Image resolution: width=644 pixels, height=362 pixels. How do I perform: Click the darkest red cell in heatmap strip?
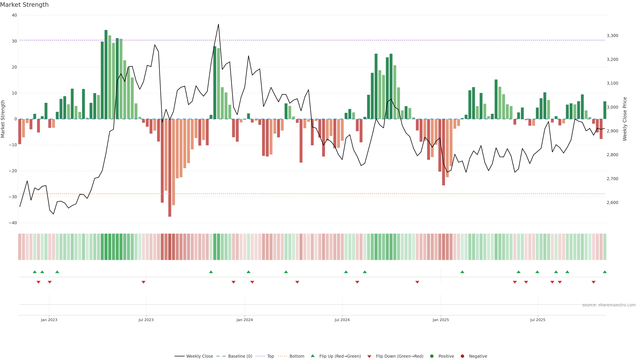(170, 247)
